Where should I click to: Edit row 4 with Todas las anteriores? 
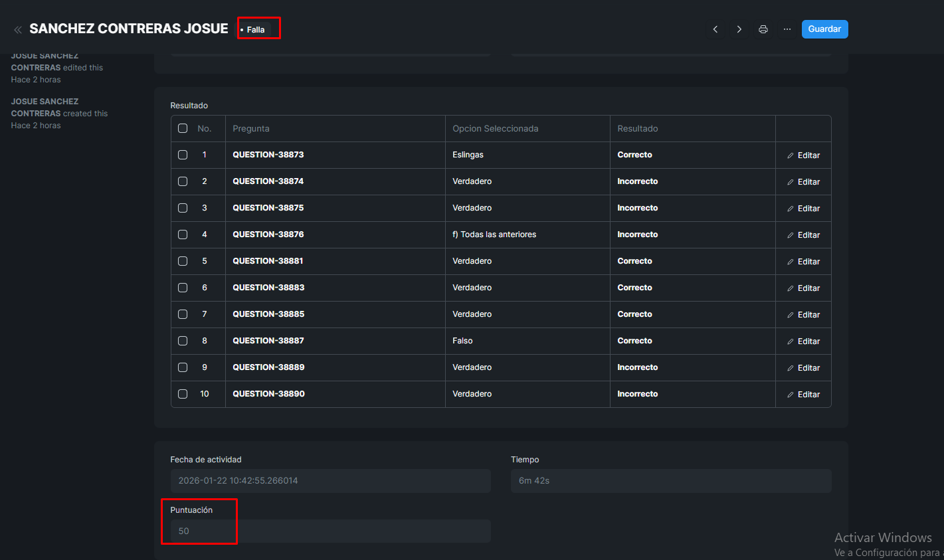click(803, 235)
